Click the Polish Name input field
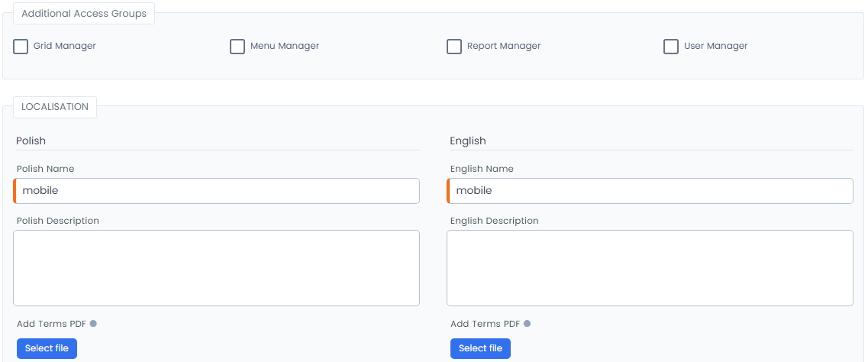868x362 pixels. pyautogui.click(x=217, y=191)
